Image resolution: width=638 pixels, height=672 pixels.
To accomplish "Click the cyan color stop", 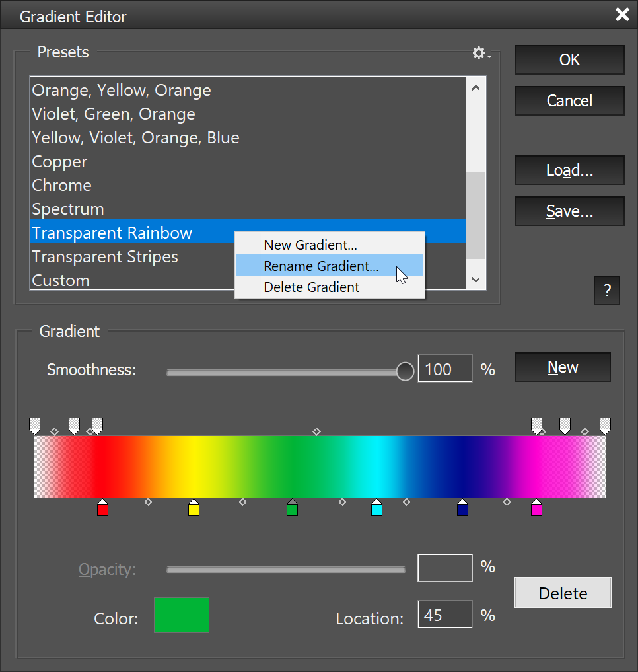I will pyautogui.click(x=376, y=508).
